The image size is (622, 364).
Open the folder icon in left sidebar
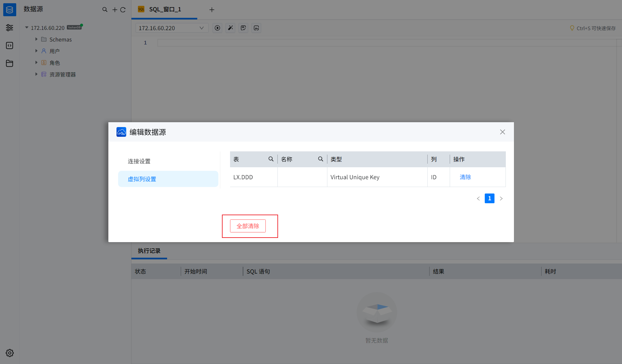10,63
